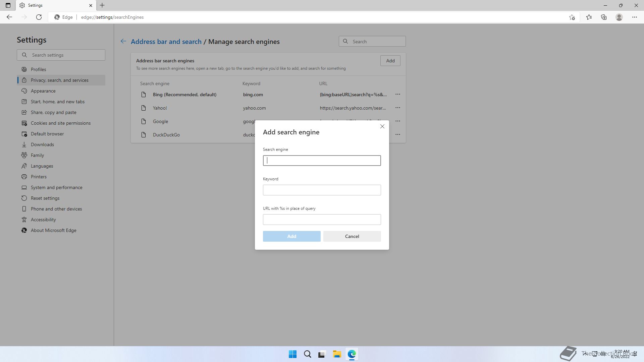Open Cookies and site permissions
This screenshot has height=362, width=644.
[x=61, y=123]
